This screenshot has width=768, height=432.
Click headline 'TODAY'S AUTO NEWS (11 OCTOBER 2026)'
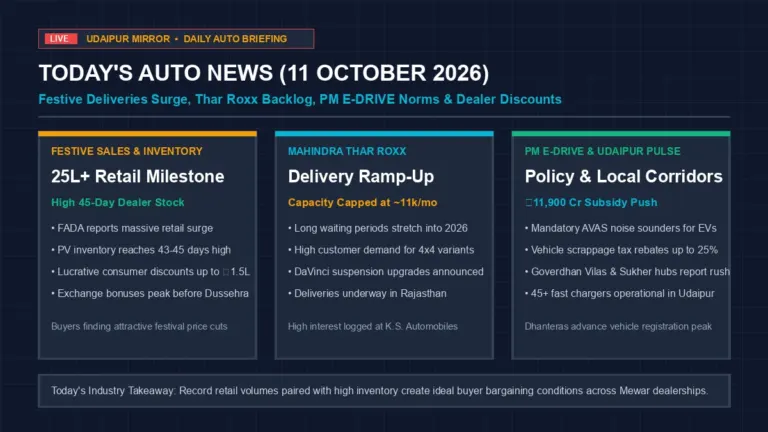(264, 73)
